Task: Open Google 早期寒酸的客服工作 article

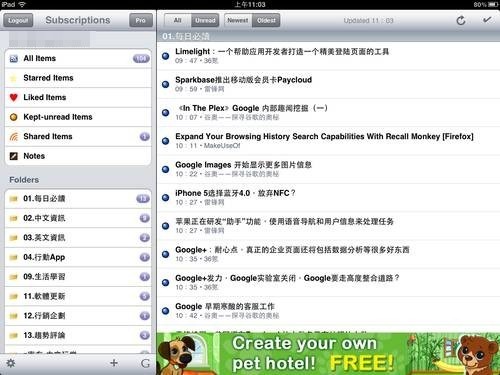Action: tap(328, 311)
